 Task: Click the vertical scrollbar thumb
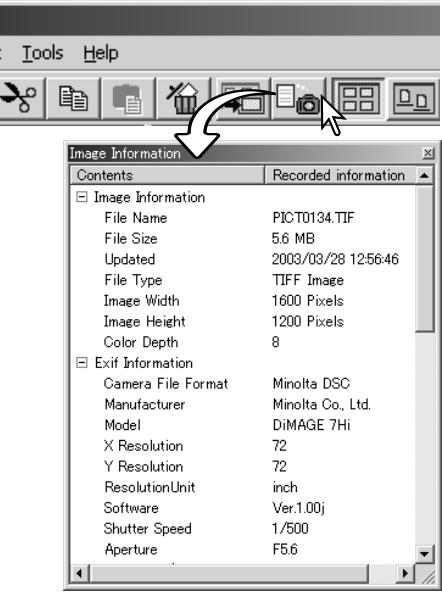(424, 258)
